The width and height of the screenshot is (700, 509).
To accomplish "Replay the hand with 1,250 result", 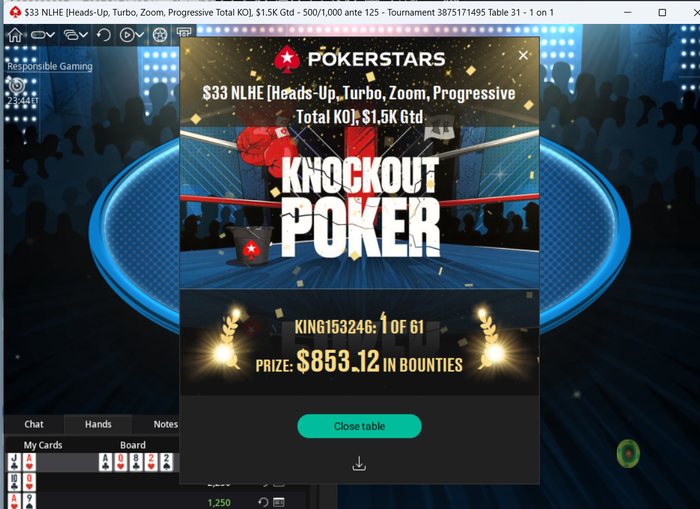I will click(263, 502).
